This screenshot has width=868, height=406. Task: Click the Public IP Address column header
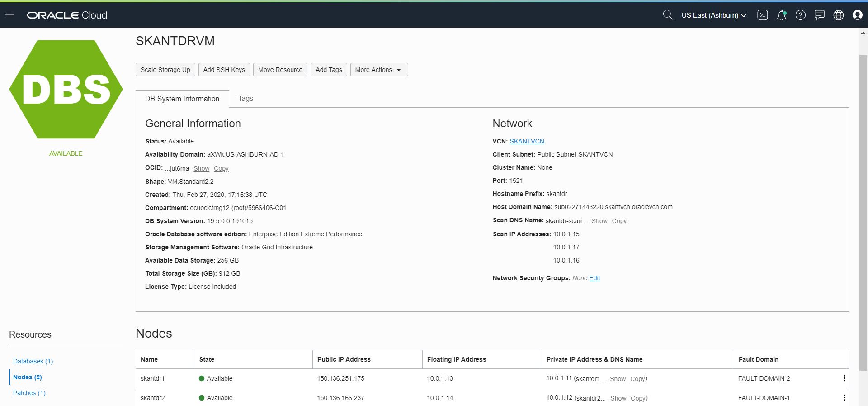344,359
